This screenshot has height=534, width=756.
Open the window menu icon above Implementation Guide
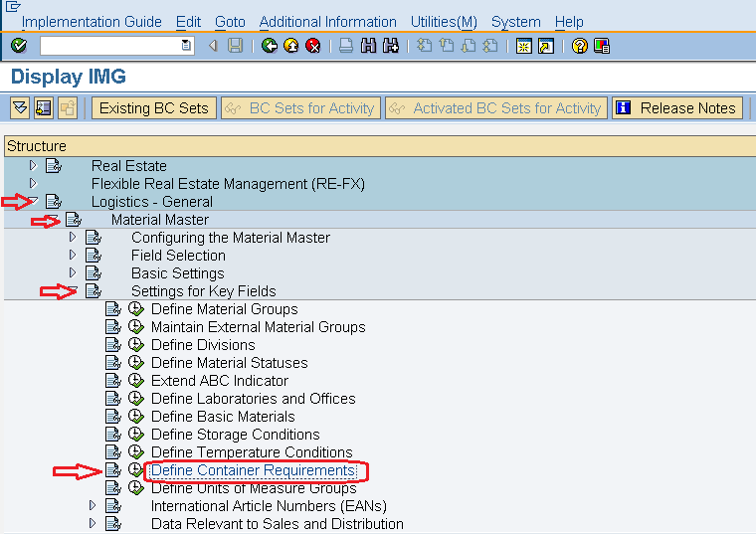[x=13, y=6]
